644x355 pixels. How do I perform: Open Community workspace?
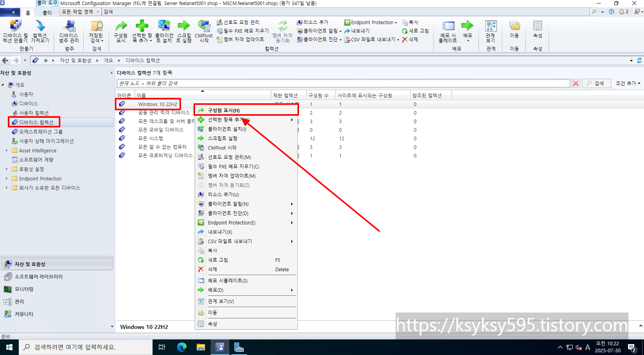pos(57,314)
